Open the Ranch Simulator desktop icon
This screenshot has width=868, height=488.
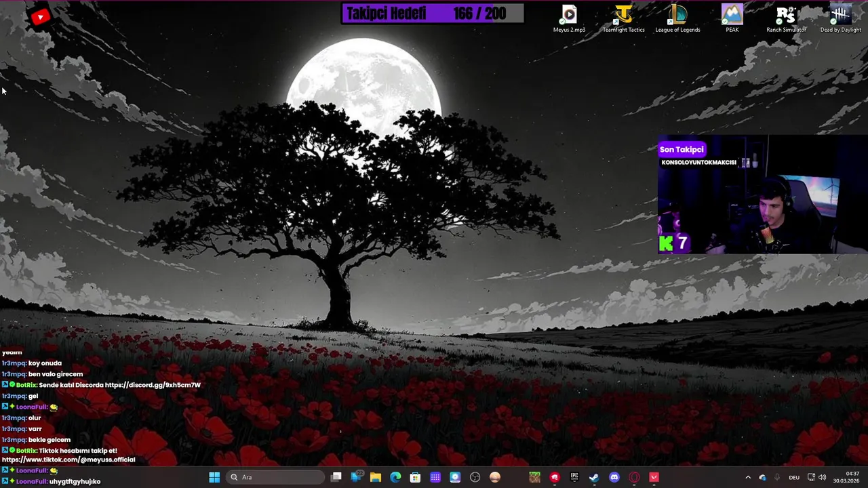(x=786, y=19)
